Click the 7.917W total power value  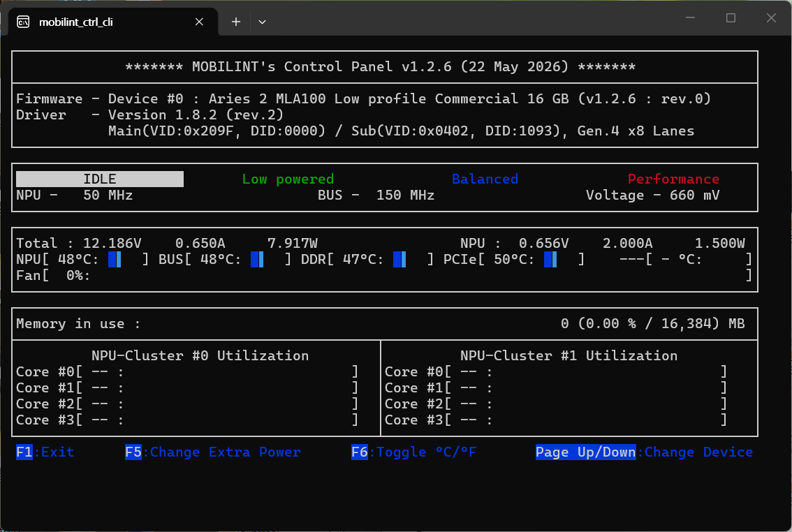pyautogui.click(x=292, y=243)
